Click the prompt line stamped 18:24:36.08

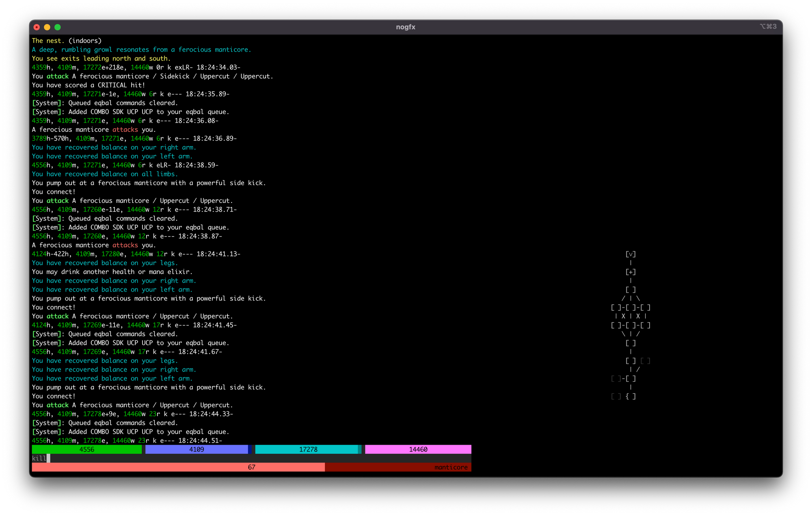click(x=125, y=121)
